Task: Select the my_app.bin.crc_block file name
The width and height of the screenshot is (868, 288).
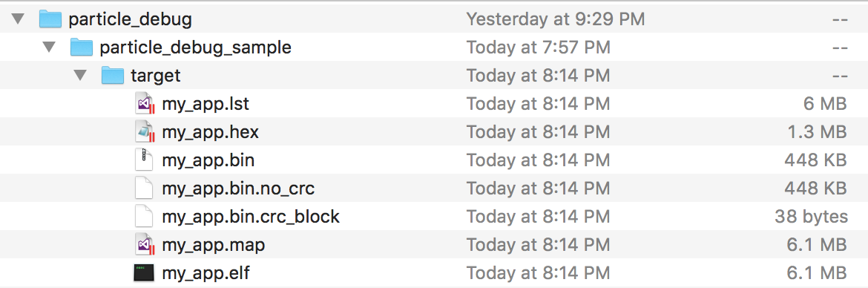Action: (251, 216)
